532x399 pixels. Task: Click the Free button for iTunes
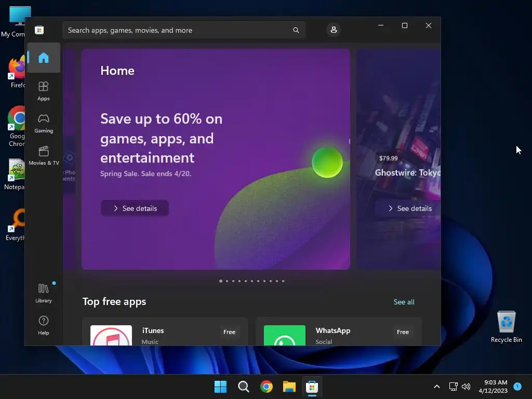229,332
